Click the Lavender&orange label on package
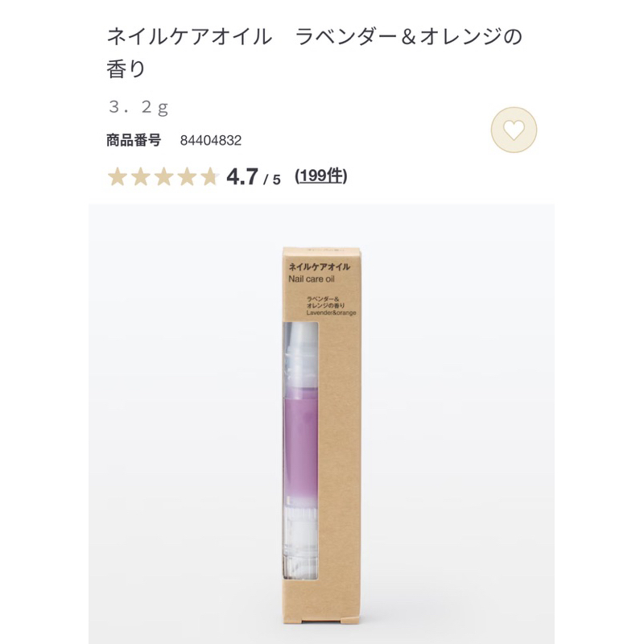This screenshot has width=644, height=644. [331, 313]
